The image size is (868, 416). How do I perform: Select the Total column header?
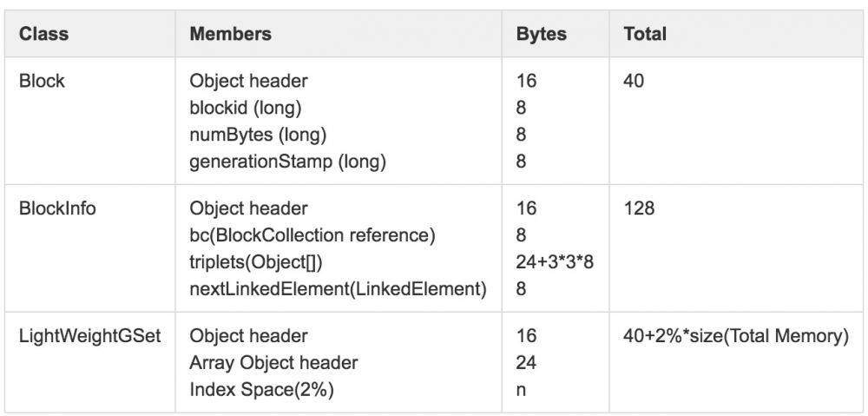point(645,34)
